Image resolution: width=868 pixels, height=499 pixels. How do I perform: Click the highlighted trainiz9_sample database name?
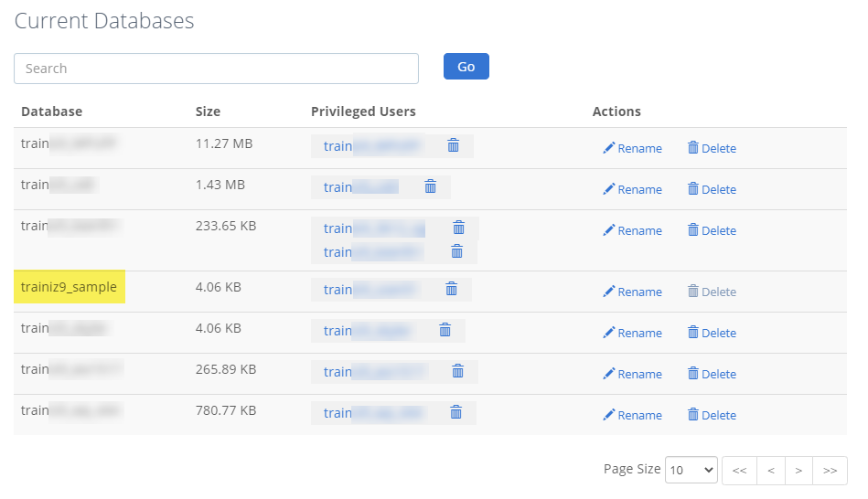[70, 287]
